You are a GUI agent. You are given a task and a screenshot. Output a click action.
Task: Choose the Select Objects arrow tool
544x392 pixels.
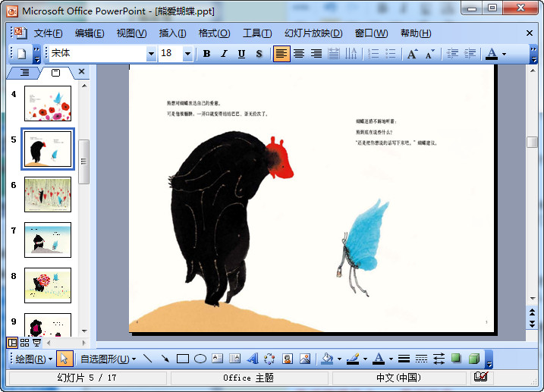point(64,359)
